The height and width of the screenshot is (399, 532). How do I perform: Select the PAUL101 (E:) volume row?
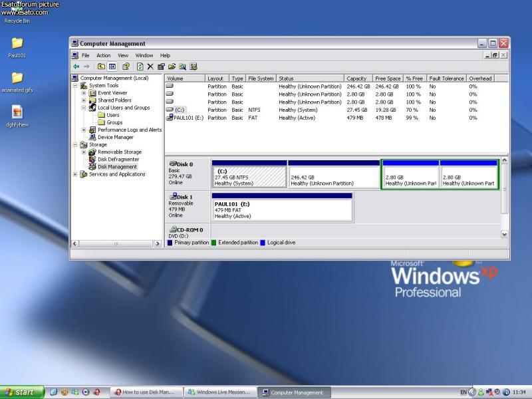point(336,118)
